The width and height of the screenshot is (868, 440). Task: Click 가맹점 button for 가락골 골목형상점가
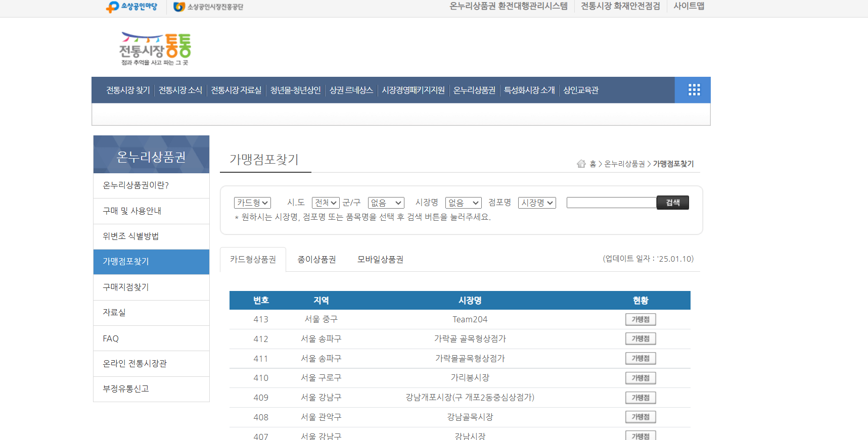[x=641, y=338]
